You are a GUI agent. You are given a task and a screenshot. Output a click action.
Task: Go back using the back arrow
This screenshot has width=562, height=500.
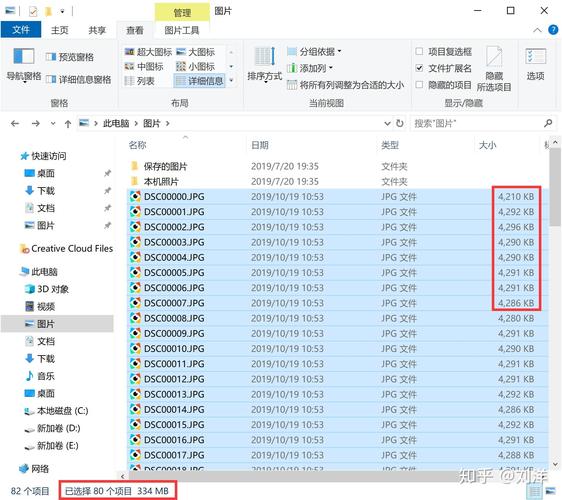point(15,124)
